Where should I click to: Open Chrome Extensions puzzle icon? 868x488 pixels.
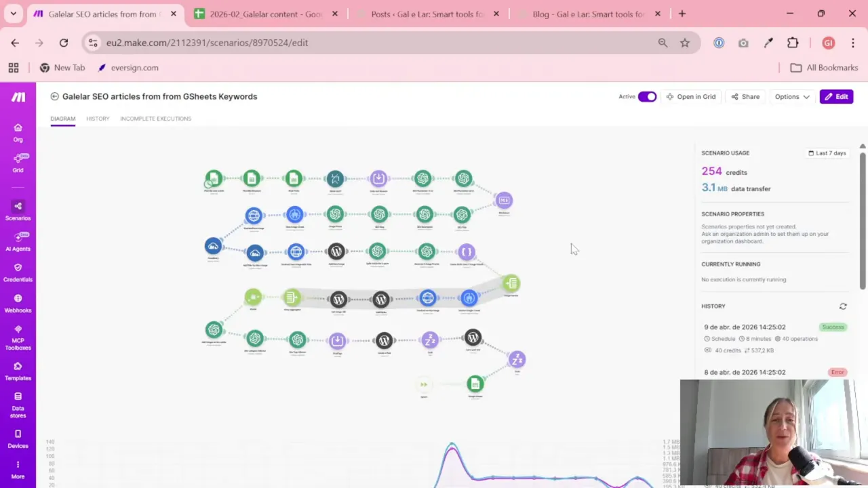(x=793, y=43)
